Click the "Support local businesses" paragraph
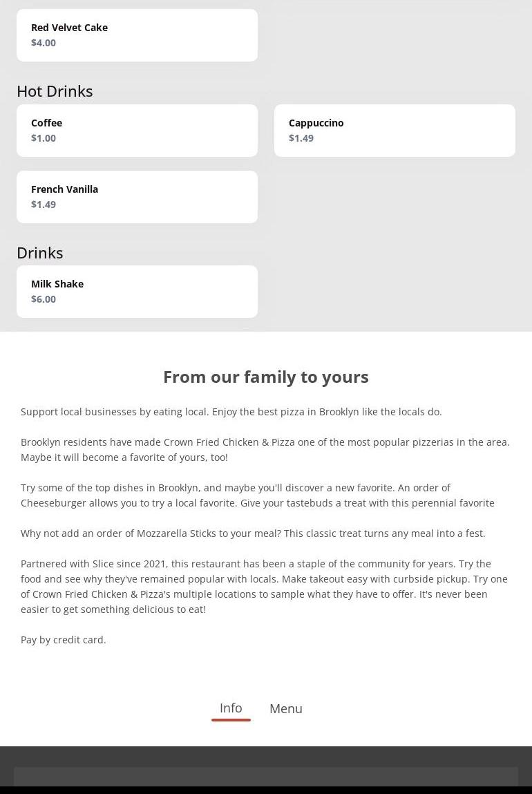This screenshot has width=532, height=794. [231, 412]
